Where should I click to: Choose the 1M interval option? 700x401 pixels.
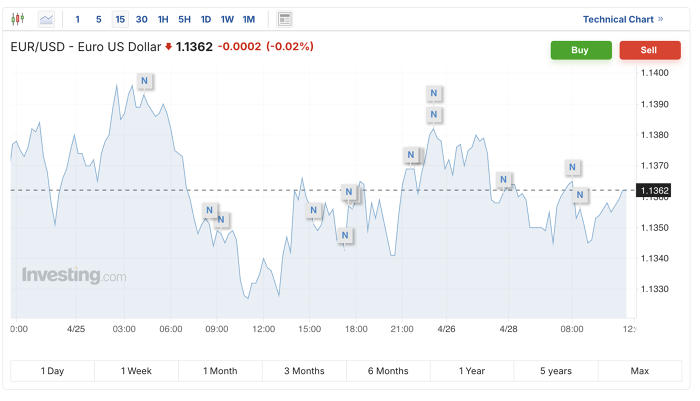tap(249, 19)
